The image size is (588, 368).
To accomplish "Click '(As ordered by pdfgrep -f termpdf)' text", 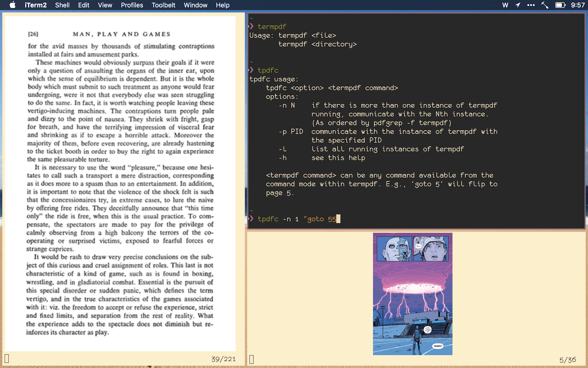I will click(x=381, y=123).
